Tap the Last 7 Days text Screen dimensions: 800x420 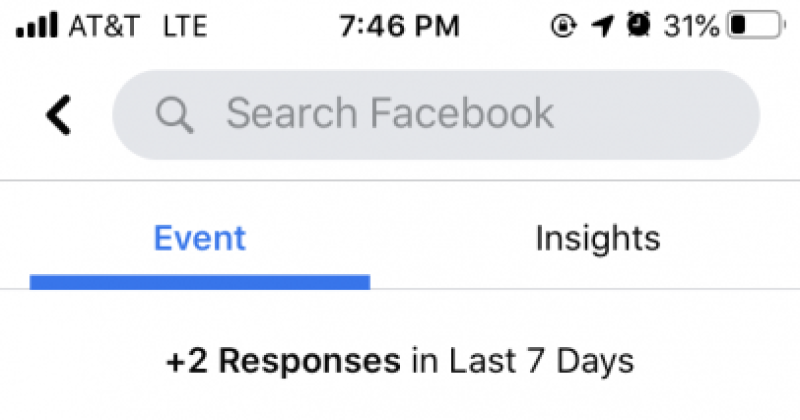pos(540,360)
